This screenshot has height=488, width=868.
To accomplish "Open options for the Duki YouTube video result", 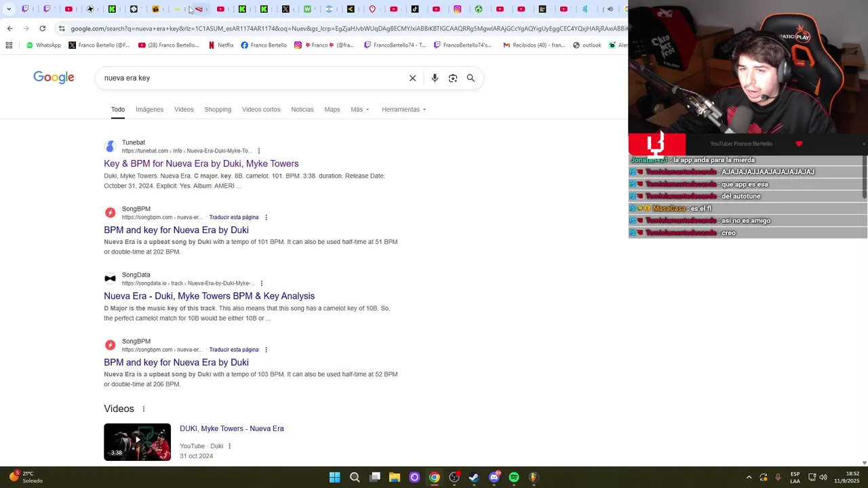I will [229, 446].
